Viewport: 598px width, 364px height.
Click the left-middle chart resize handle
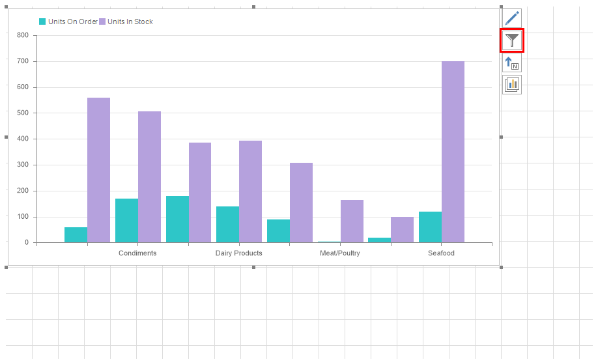[x=7, y=137]
